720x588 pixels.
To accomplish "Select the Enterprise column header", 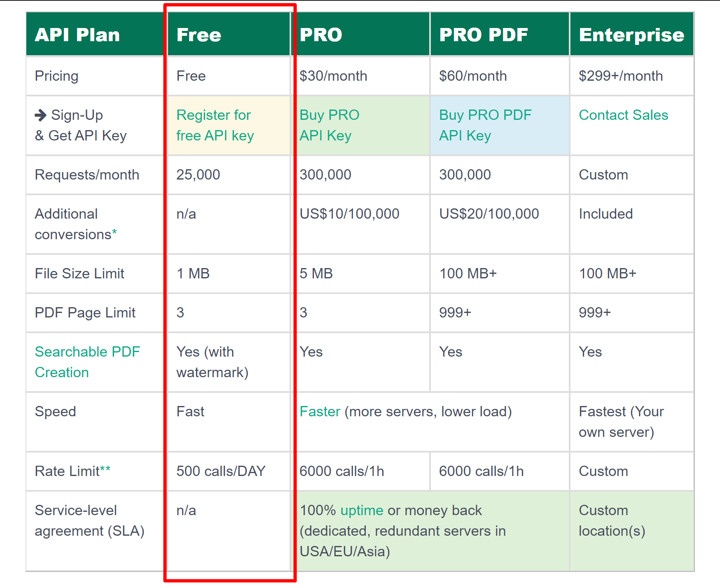I will (x=632, y=34).
